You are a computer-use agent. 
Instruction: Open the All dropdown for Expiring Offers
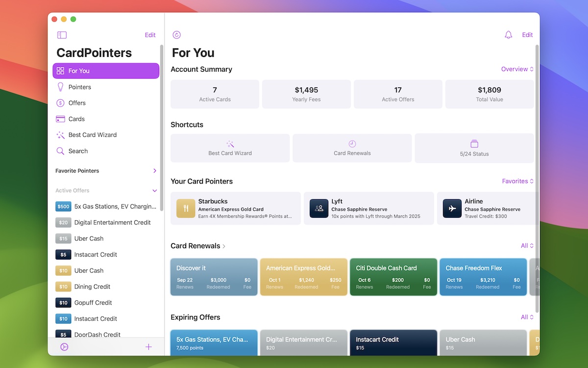click(x=527, y=317)
